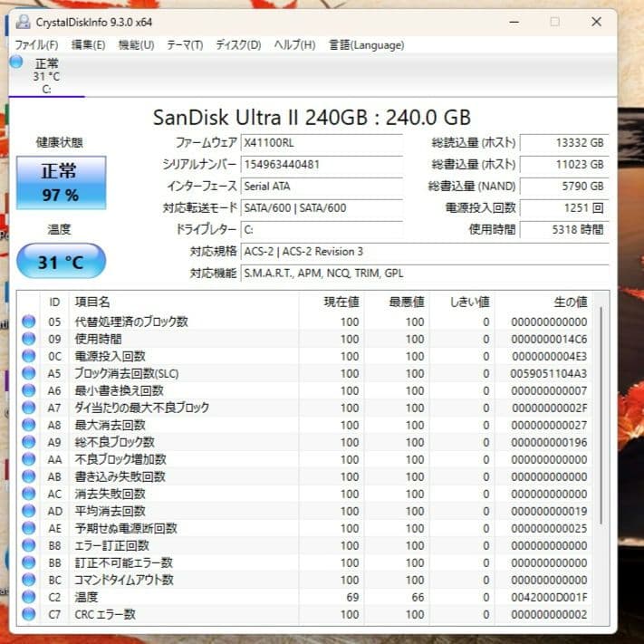644x644 pixels.
Task: Click the status orb for attribute C2
Action: pyautogui.click(x=29, y=598)
